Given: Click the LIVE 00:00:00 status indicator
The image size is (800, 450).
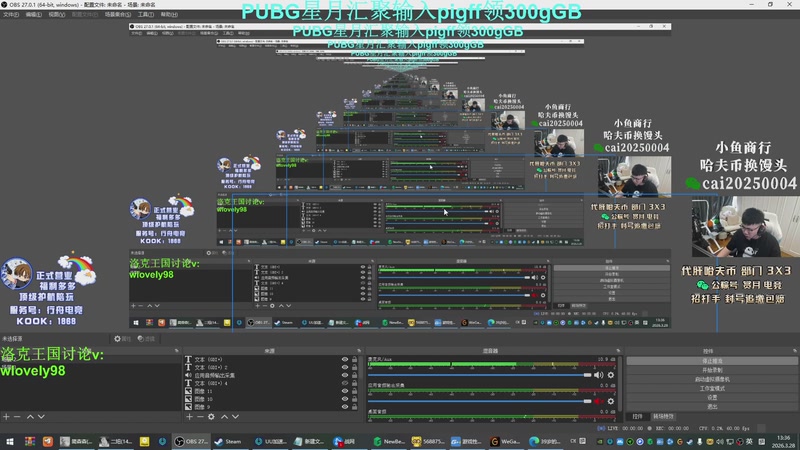Looking at the screenshot, I should [x=620, y=429].
